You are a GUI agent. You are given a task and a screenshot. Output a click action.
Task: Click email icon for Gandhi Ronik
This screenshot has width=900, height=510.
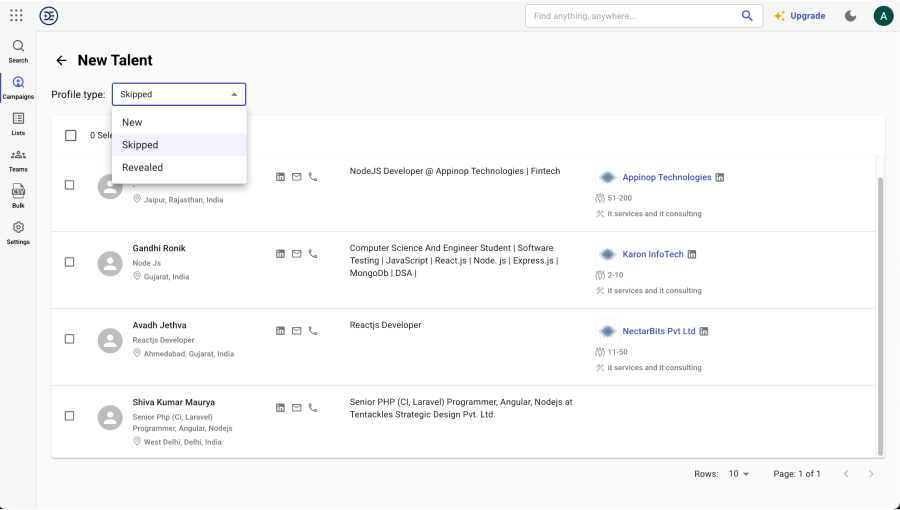click(x=296, y=254)
